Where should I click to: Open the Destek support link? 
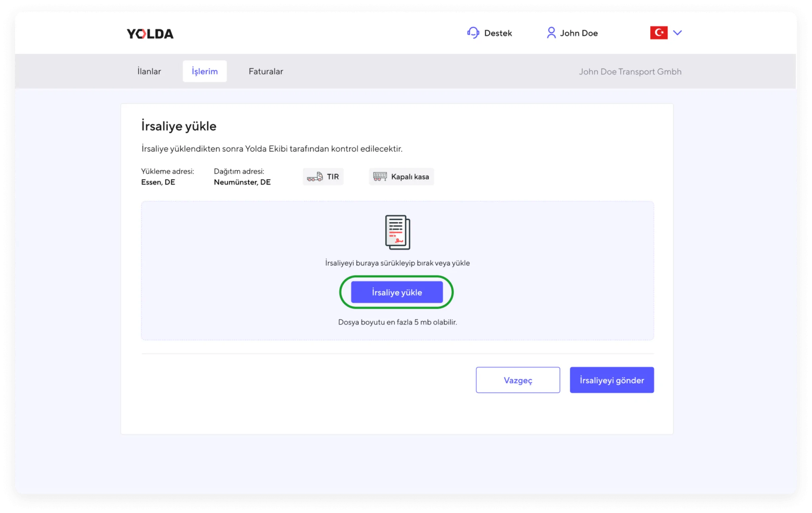click(x=498, y=33)
